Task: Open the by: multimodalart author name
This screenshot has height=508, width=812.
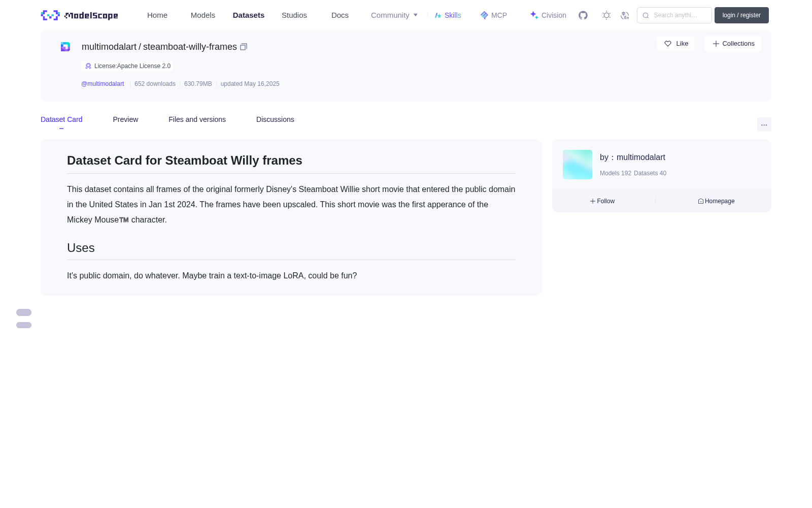Action: pos(632,157)
